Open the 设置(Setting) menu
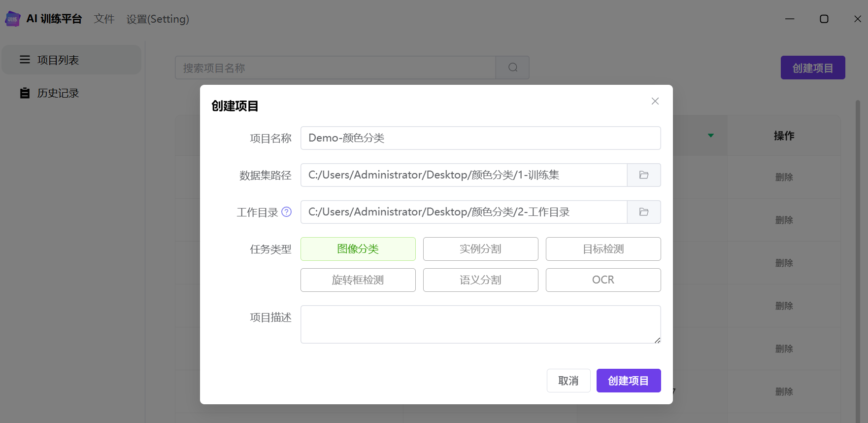868x423 pixels. 158,19
